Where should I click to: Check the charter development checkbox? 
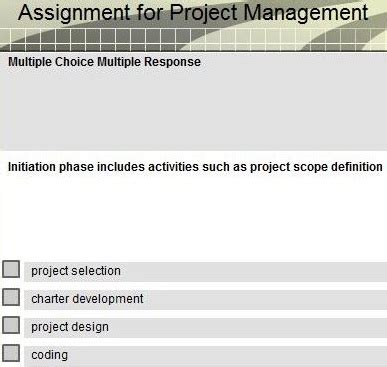[x=11, y=297]
